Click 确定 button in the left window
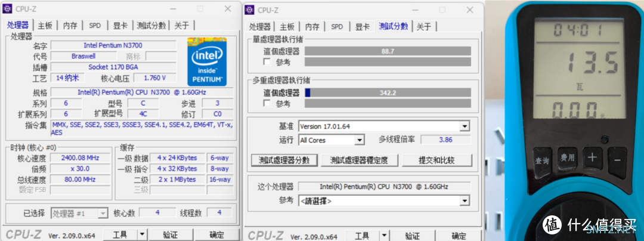The height and width of the screenshot is (241, 644). (216, 235)
